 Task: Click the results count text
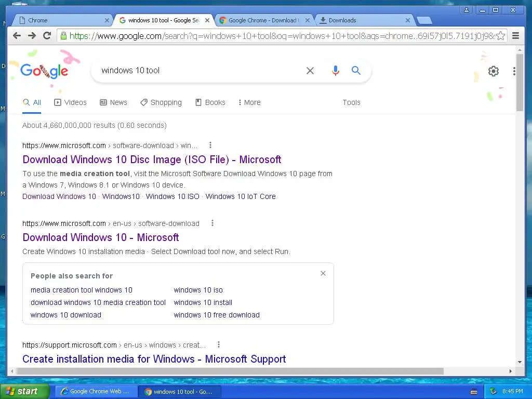[95, 126]
